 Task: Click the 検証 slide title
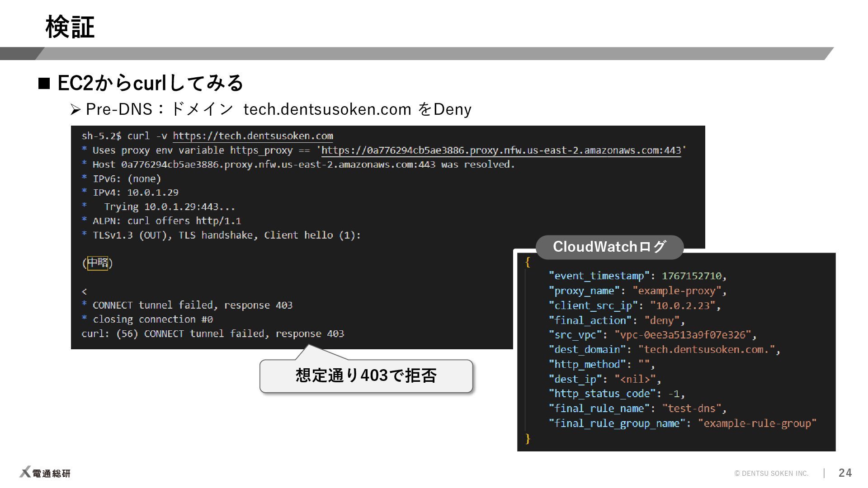(70, 27)
